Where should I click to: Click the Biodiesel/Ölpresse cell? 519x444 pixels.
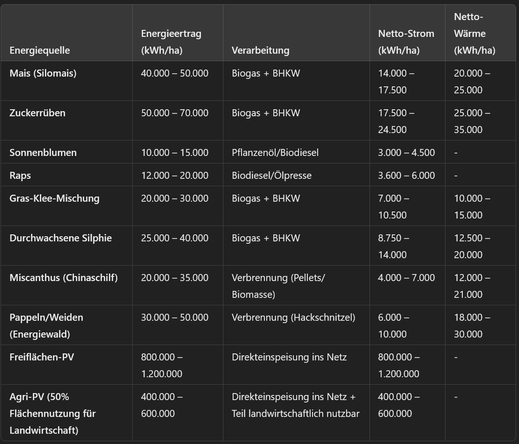tap(272, 176)
